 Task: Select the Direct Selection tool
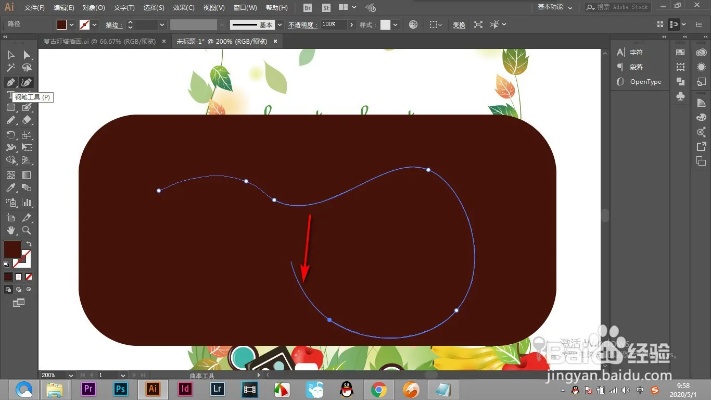tap(27, 55)
